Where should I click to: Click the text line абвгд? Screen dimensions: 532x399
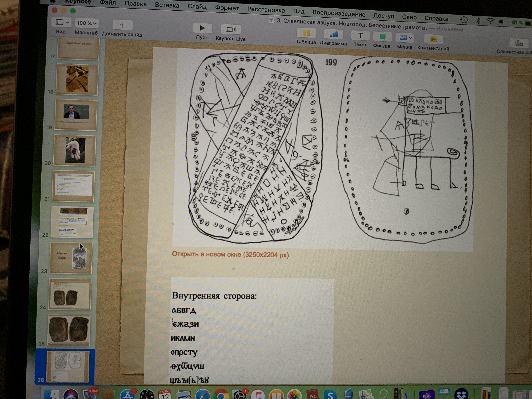(x=184, y=310)
